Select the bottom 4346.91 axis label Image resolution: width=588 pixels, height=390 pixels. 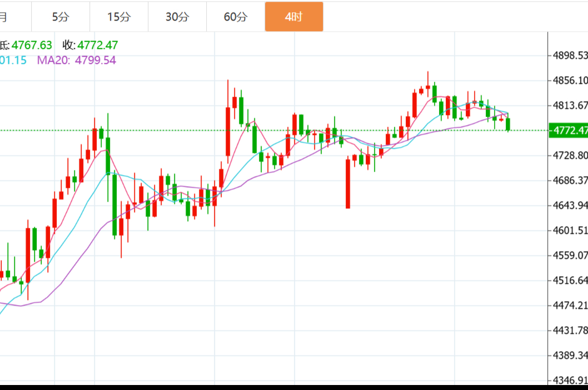coord(570,381)
